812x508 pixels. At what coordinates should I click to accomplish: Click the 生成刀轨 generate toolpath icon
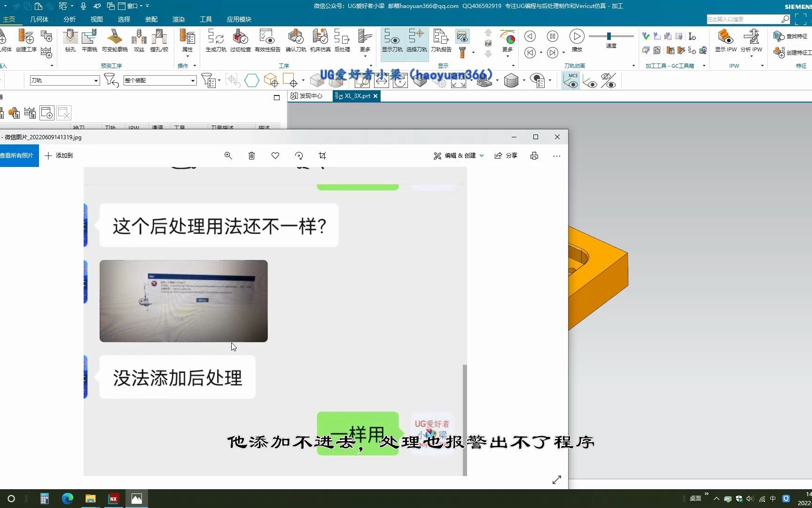215,40
